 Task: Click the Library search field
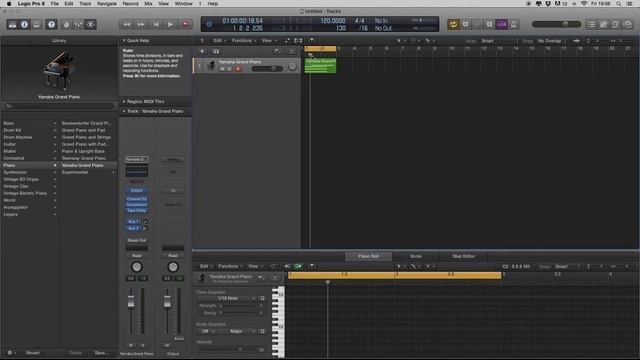(x=59, y=106)
